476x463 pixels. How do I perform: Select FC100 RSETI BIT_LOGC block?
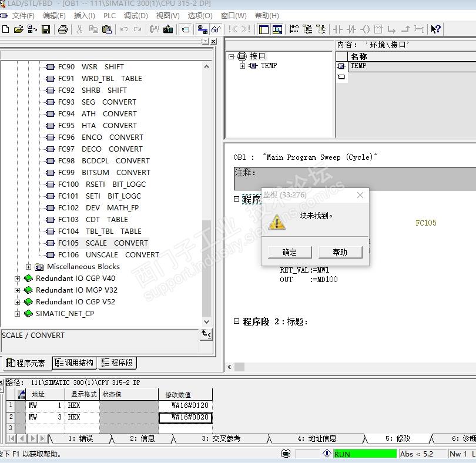tap(102, 184)
